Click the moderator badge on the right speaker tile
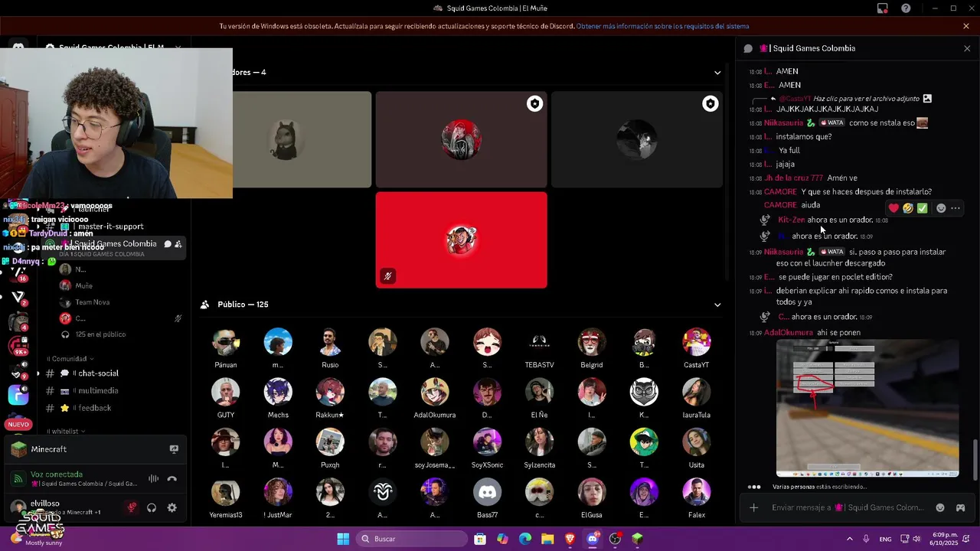 pyautogui.click(x=710, y=104)
